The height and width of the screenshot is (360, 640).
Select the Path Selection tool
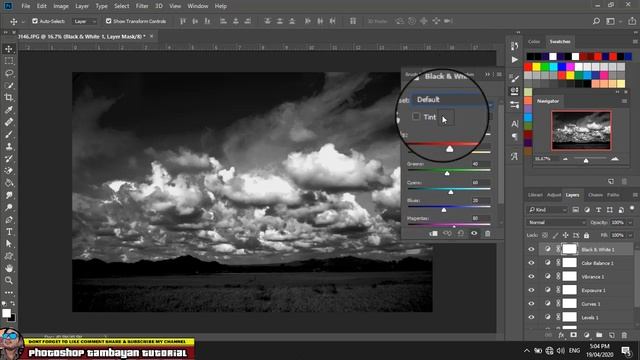(x=9, y=244)
